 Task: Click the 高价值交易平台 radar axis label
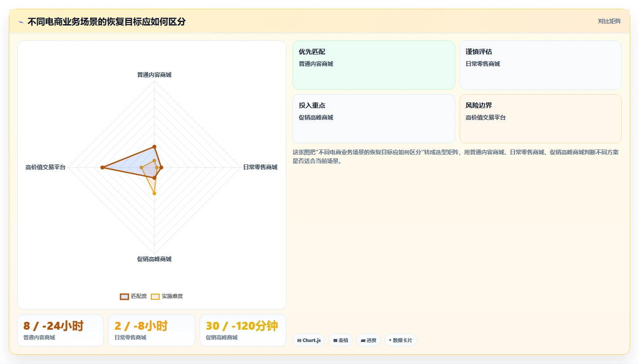click(45, 167)
